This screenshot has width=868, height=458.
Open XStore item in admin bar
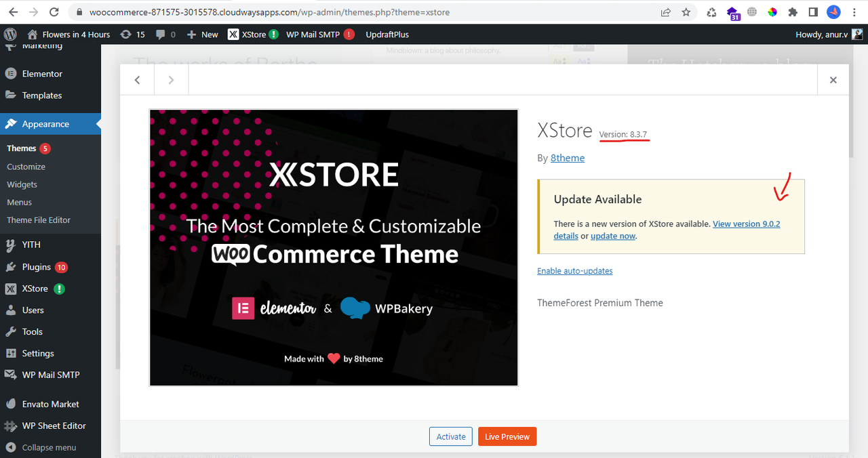click(253, 35)
